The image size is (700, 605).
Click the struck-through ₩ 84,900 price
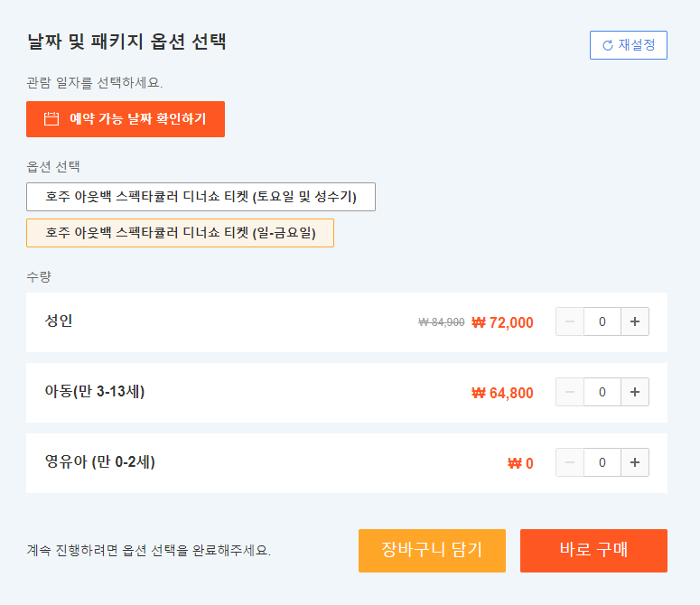[441, 322]
